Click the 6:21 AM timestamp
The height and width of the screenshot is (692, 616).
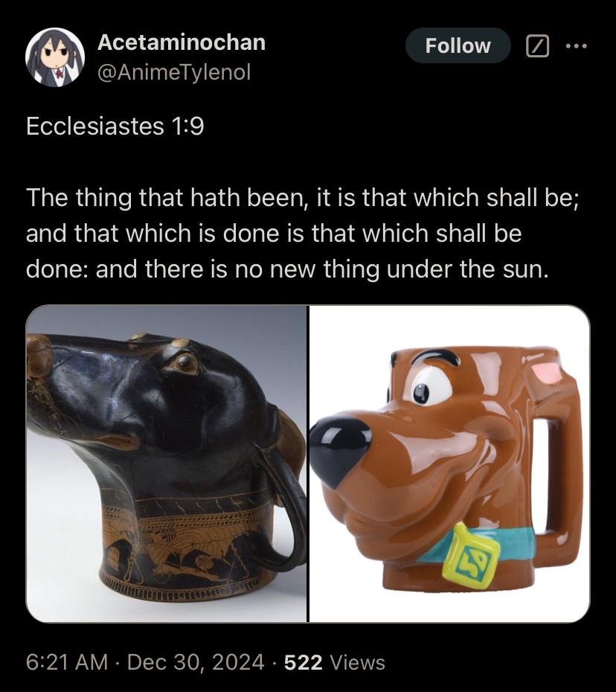pyautogui.click(x=67, y=662)
